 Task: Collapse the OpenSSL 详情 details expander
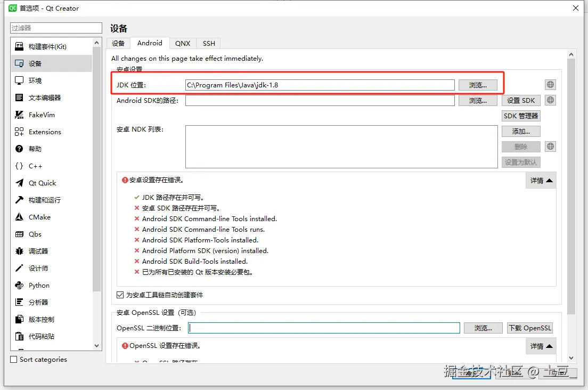click(x=541, y=346)
